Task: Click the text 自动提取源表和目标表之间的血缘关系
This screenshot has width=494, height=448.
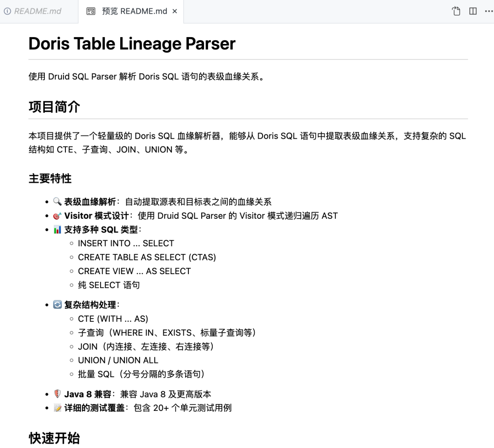Action: [x=198, y=202]
